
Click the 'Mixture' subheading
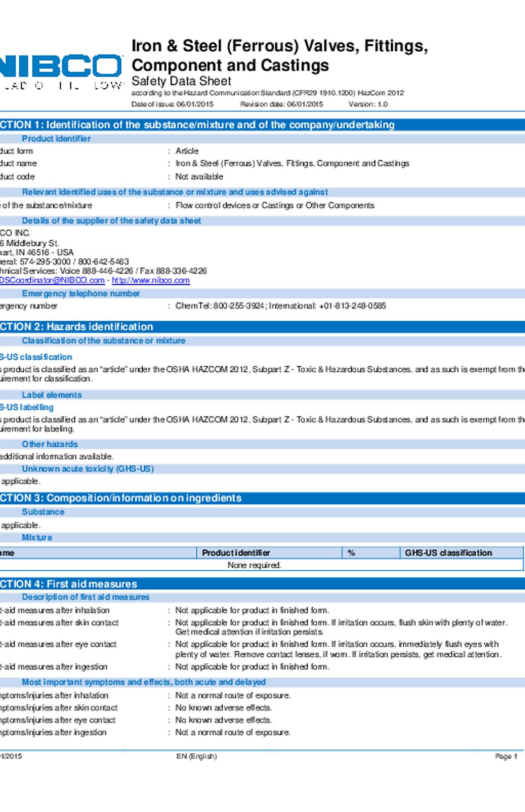tap(37, 538)
